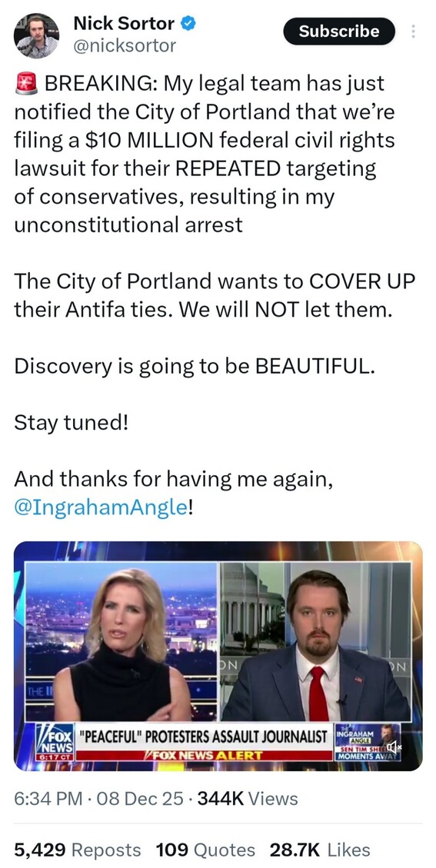View the 28.7K Likes list
This screenshot has width=436, height=868.
320,850
